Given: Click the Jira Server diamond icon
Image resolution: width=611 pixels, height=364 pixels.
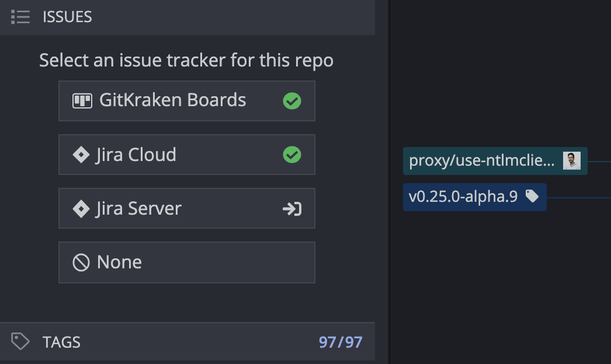Looking at the screenshot, I should [x=81, y=209].
